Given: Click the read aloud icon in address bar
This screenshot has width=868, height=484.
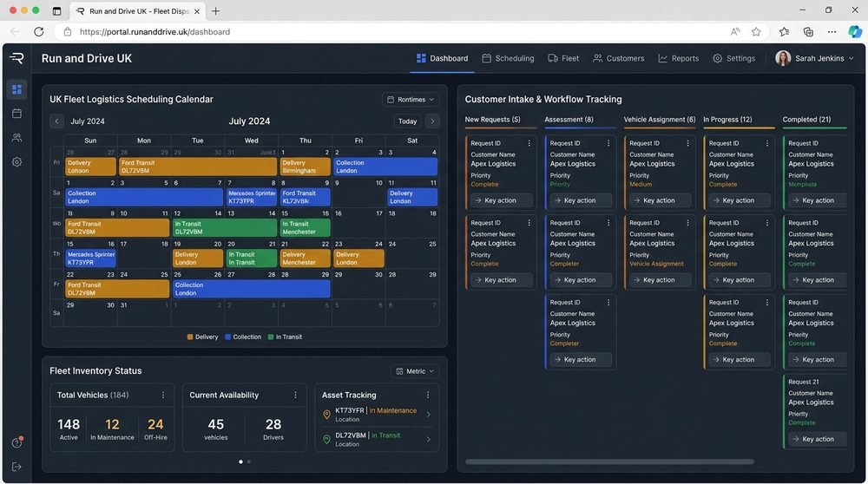Looking at the screenshot, I should click(735, 31).
